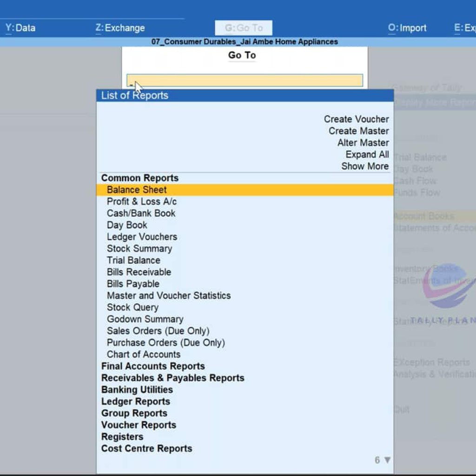The width and height of the screenshot is (476, 476).
Task: Expand the Banking Utilities group
Action: 137,390
